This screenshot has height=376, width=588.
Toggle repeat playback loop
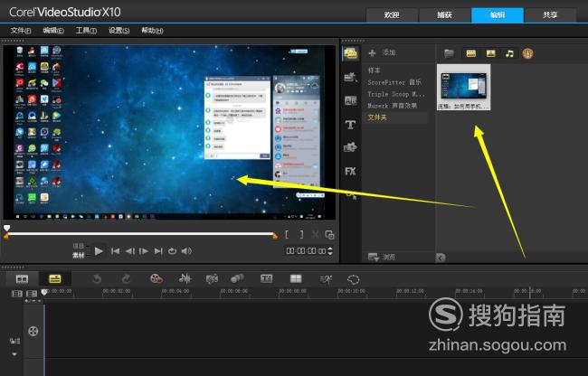pyautogui.click(x=172, y=251)
